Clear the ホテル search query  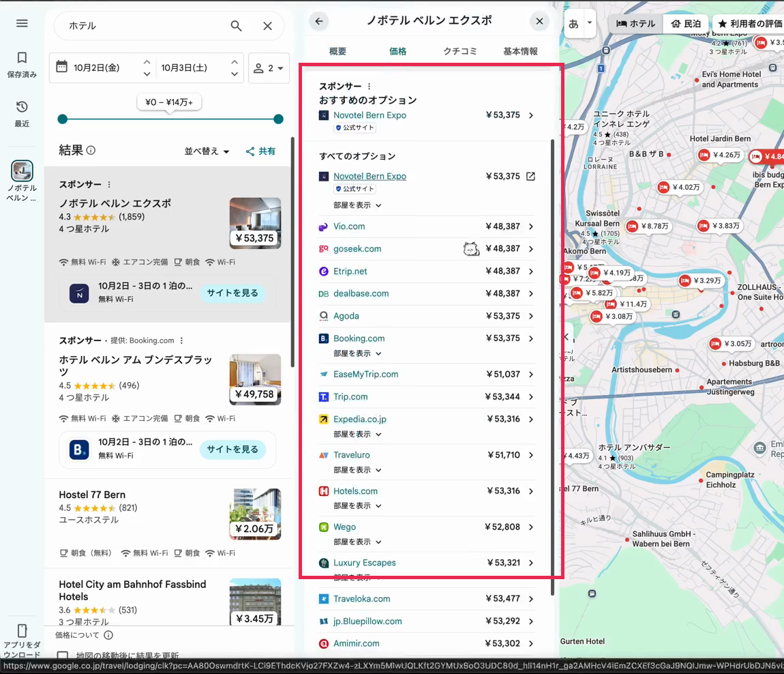point(267,26)
